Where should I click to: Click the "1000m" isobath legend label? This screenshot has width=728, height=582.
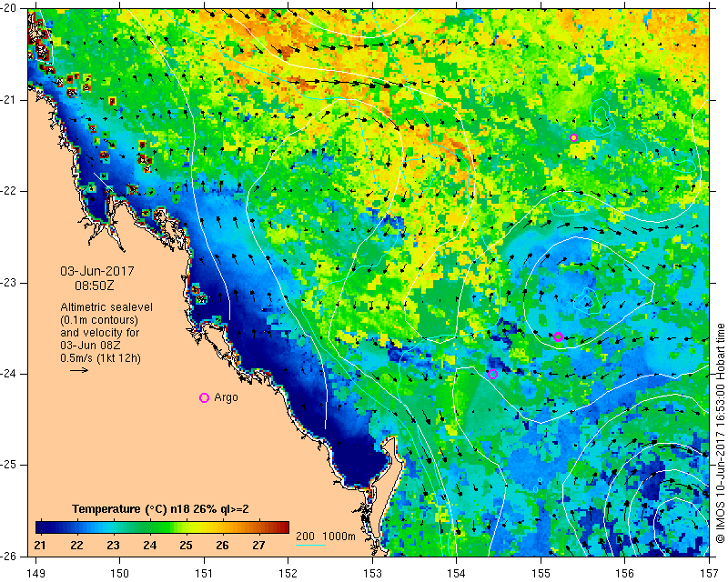point(339,536)
